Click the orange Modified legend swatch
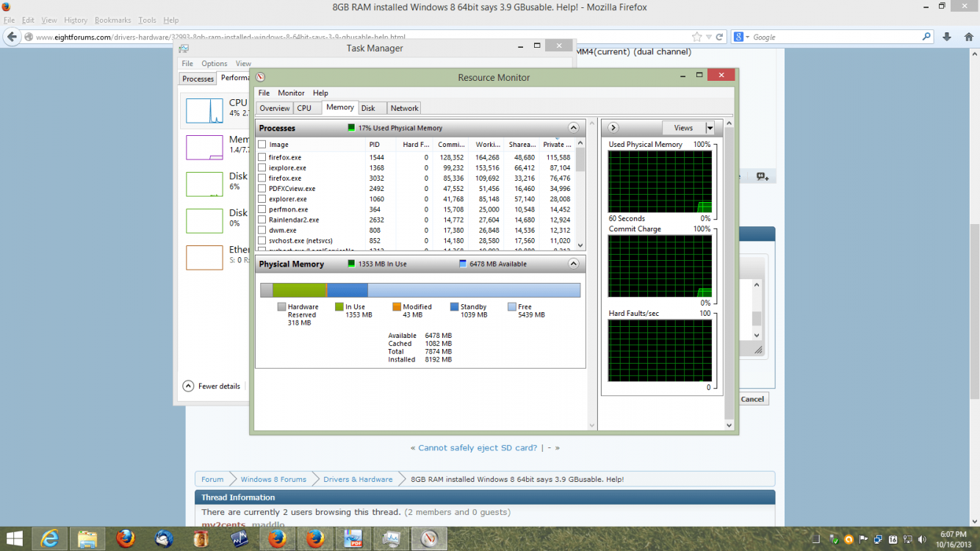980x551 pixels. [397, 307]
